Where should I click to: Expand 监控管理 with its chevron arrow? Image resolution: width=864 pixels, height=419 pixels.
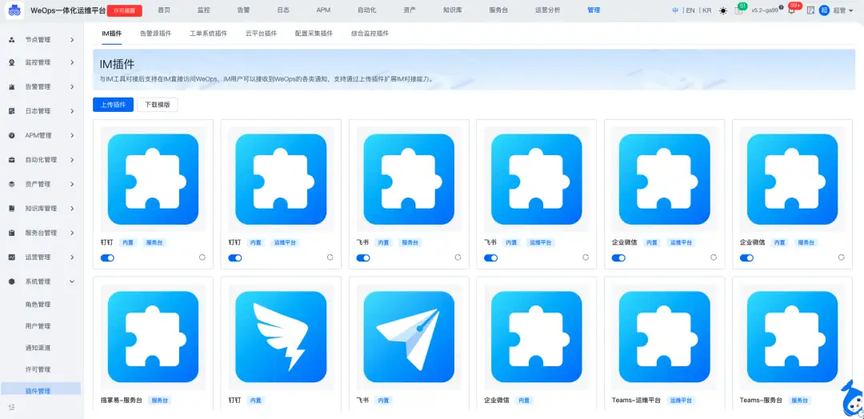[72, 63]
